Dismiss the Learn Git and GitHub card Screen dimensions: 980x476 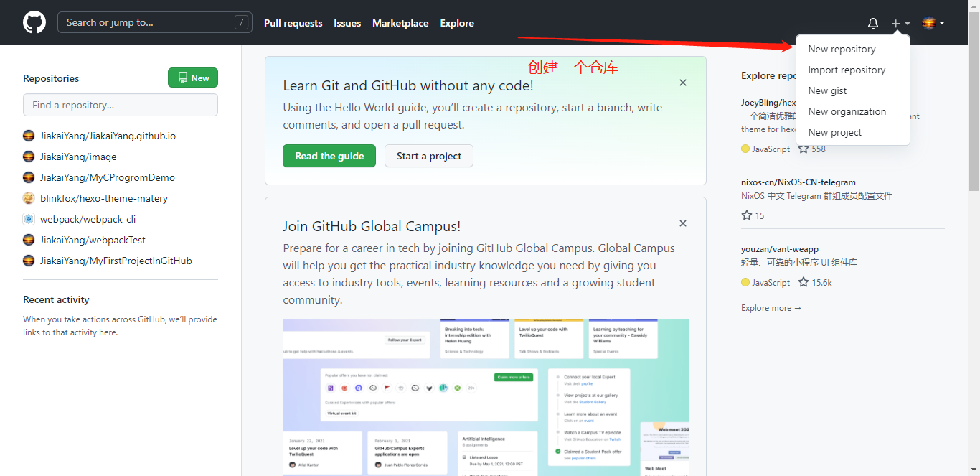683,83
